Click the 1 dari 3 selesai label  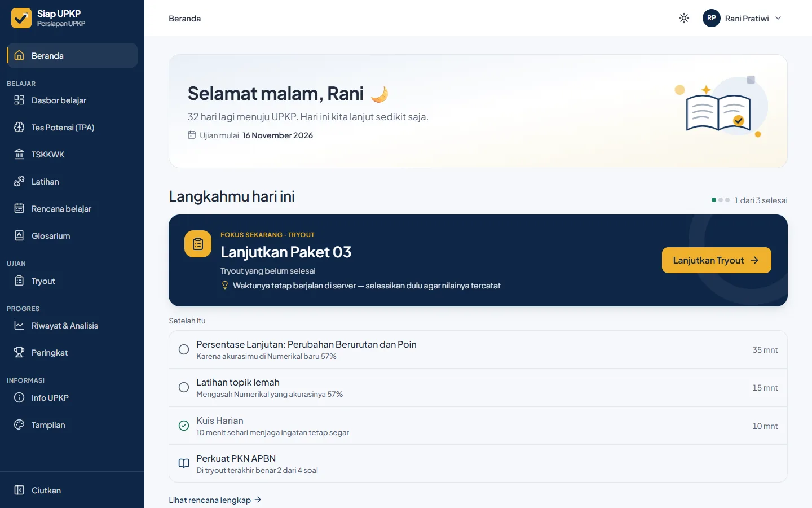pyautogui.click(x=761, y=200)
